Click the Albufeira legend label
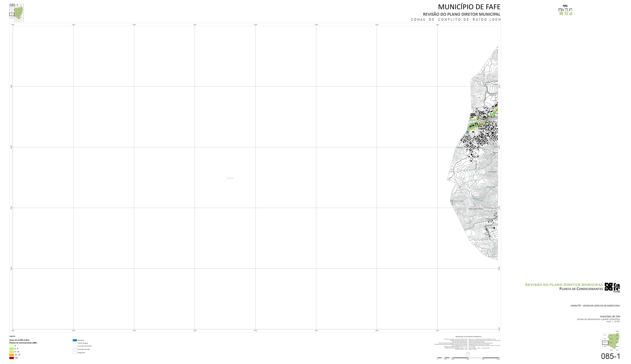This screenshot has height=364, width=631. pyautogui.click(x=81, y=340)
